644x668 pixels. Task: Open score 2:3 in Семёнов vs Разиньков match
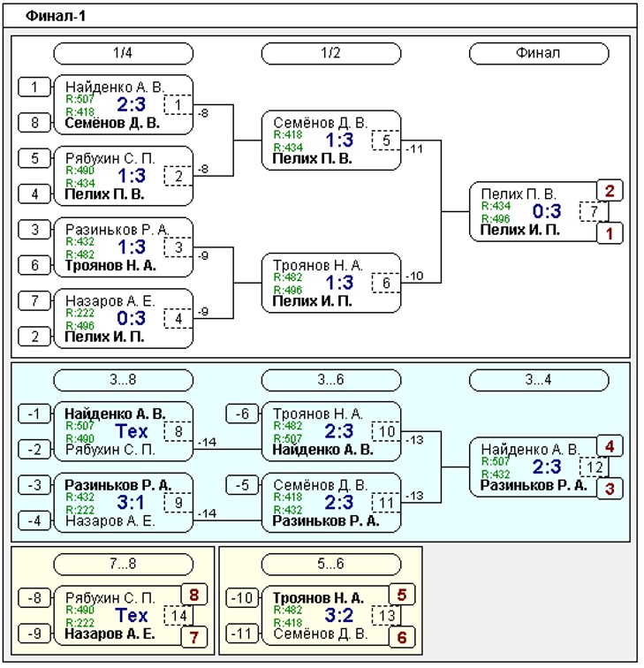[339, 503]
